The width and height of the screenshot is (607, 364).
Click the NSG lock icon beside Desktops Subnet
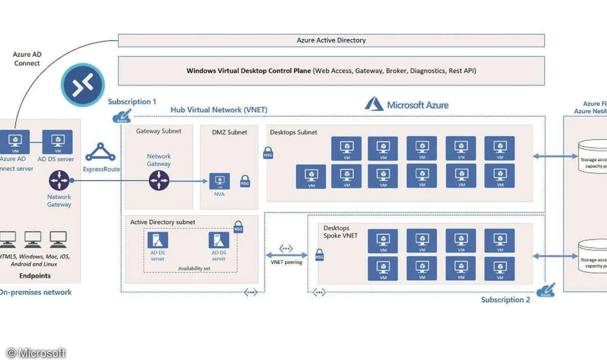[268, 153]
